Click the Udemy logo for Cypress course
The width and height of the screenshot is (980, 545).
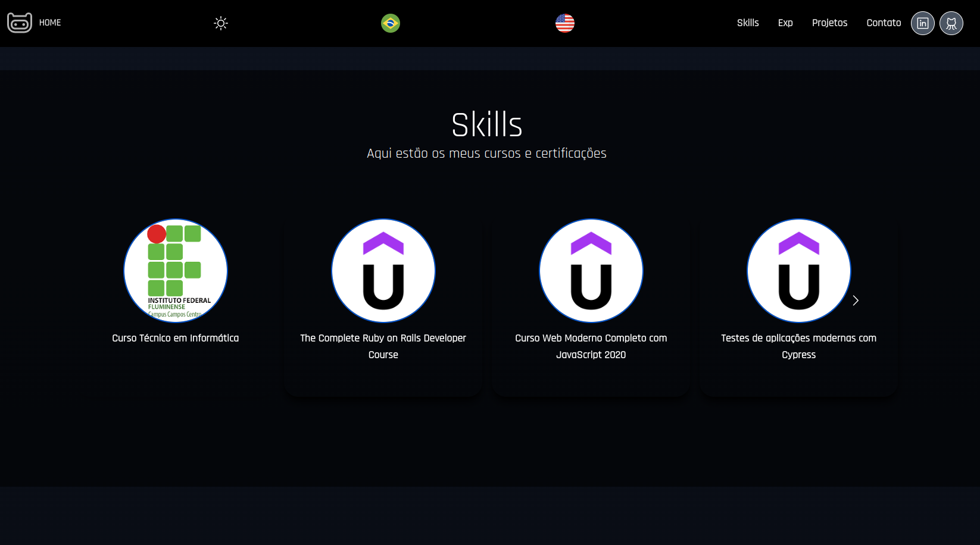tap(799, 271)
